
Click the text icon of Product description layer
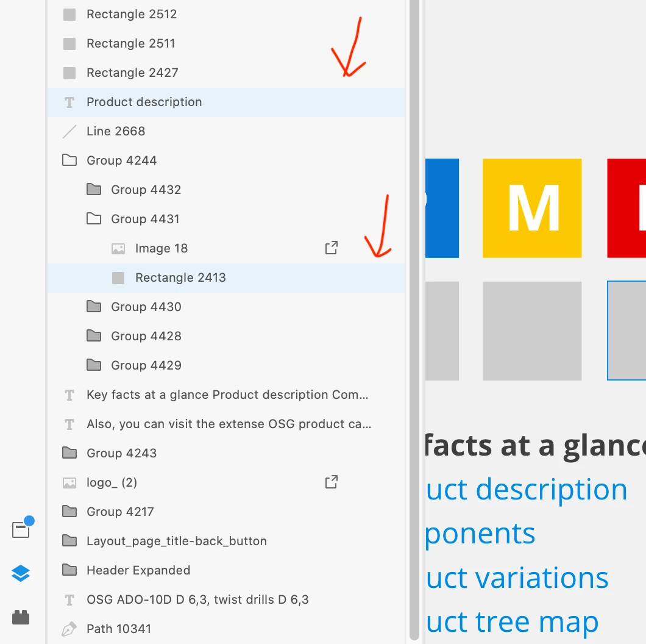click(x=69, y=102)
